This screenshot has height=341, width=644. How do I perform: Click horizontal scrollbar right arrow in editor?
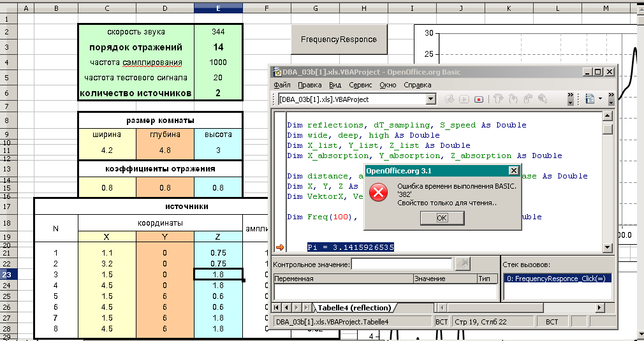coord(600,307)
